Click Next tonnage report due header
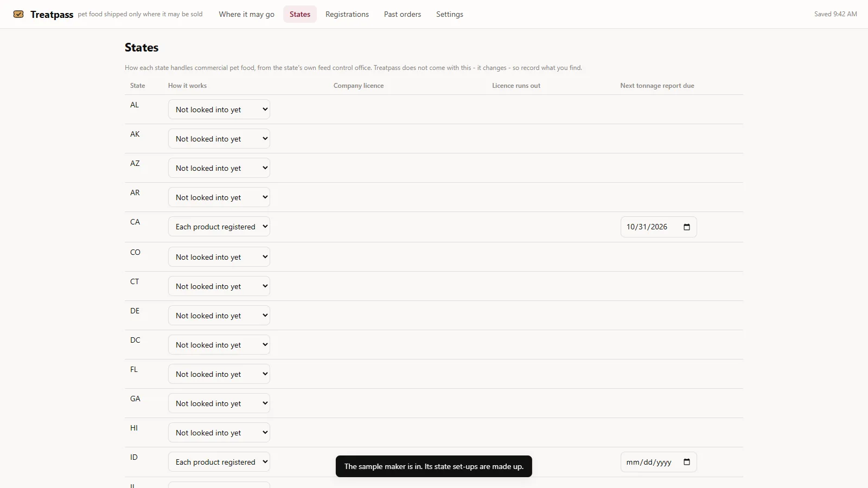868x488 pixels. pos(657,86)
